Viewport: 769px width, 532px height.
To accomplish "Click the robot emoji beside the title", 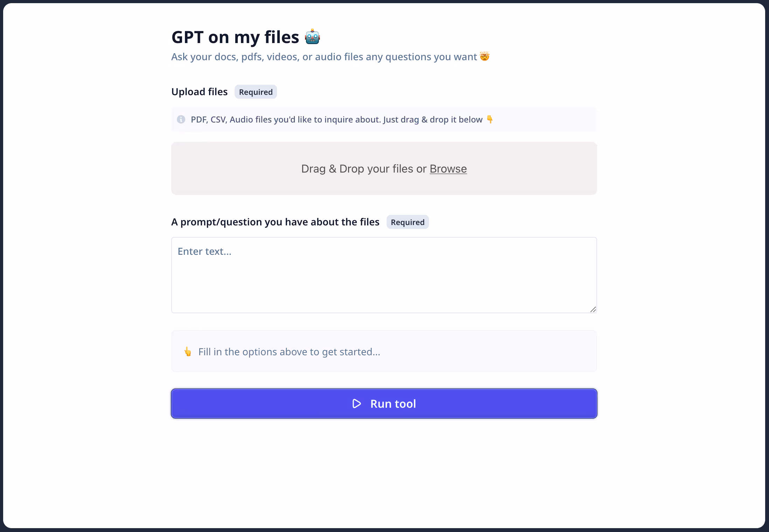I will (312, 37).
